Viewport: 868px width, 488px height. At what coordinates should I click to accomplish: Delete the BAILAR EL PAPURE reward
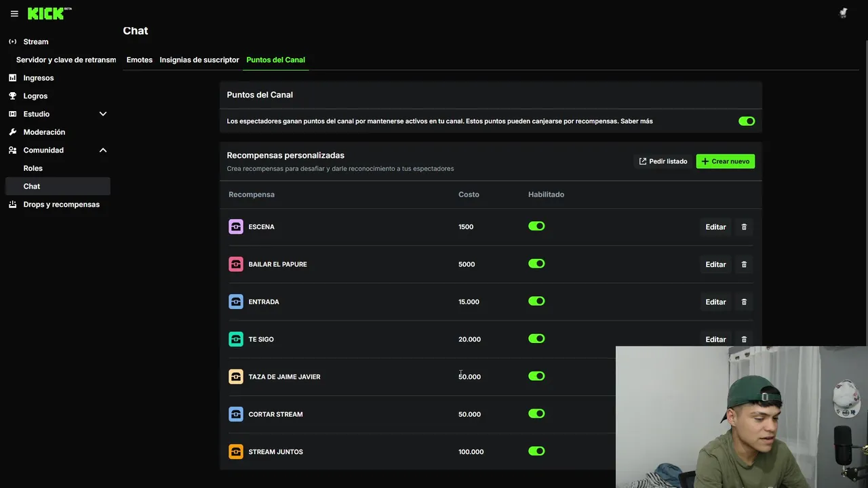744,264
